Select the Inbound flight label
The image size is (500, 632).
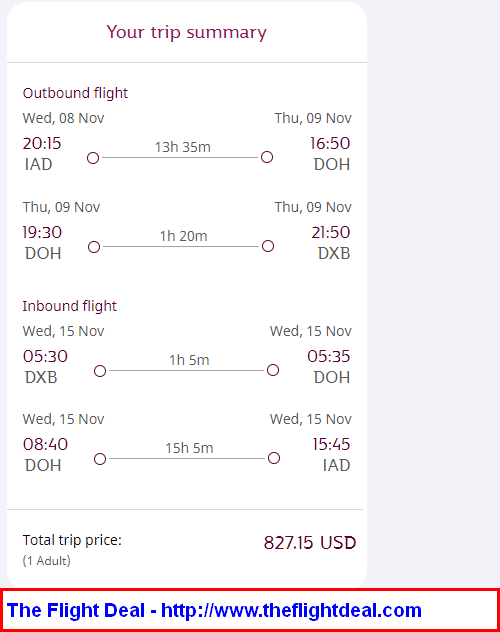(x=70, y=306)
